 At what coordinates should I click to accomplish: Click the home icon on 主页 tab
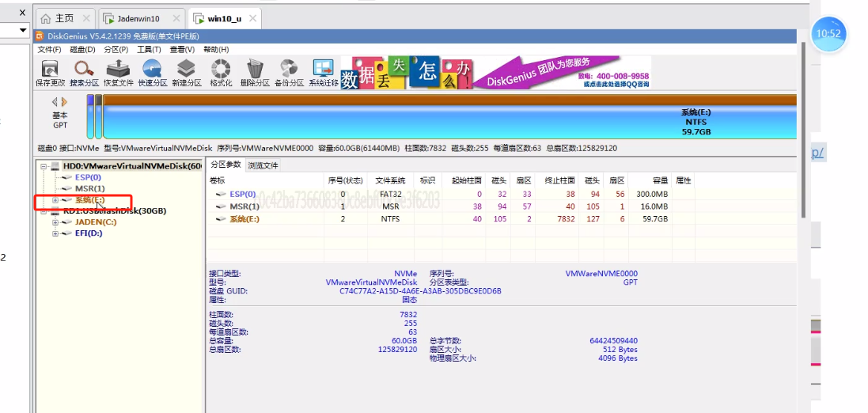coord(46,18)
